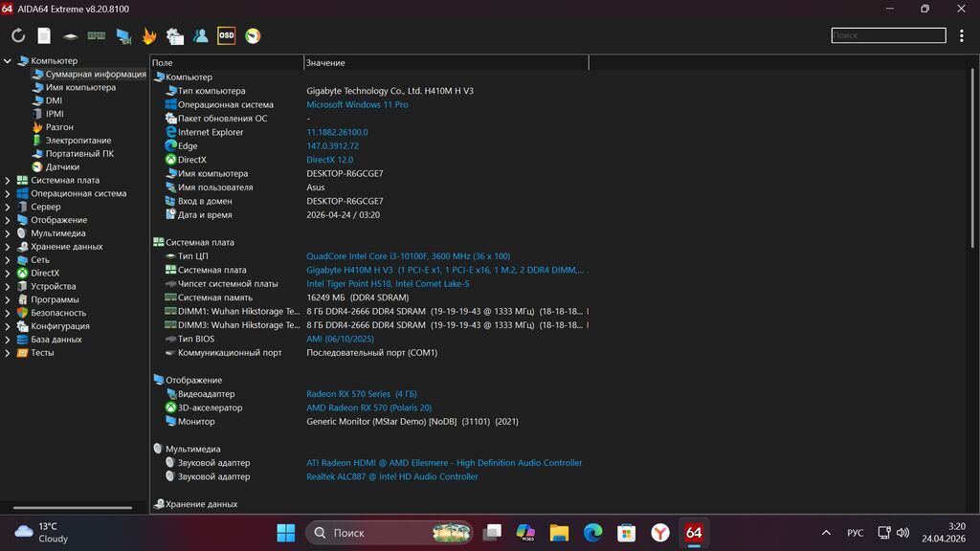Select Конфигурация in the tree

click(60, 325)
